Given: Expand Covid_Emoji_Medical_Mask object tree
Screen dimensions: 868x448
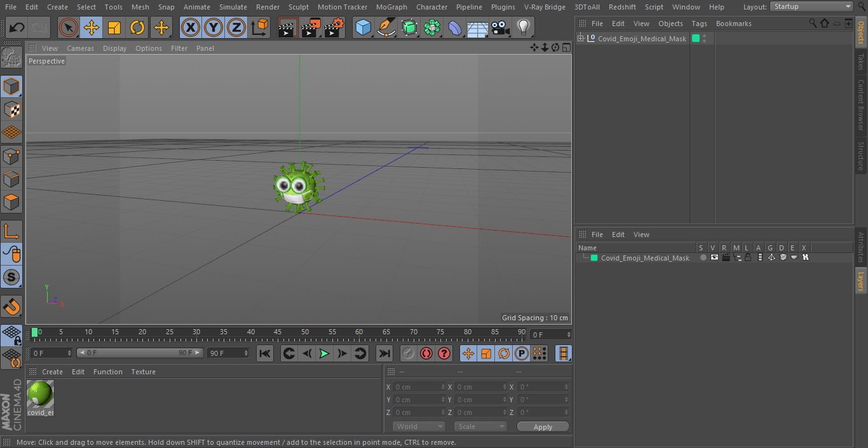Looking at the screenshot, I should tap(580, 39).
